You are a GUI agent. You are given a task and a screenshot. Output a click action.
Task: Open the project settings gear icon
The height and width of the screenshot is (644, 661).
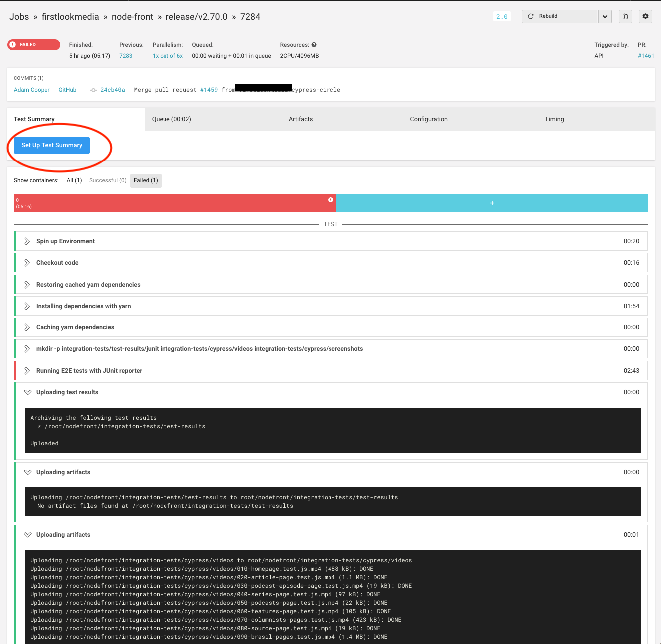pos(645,16)
